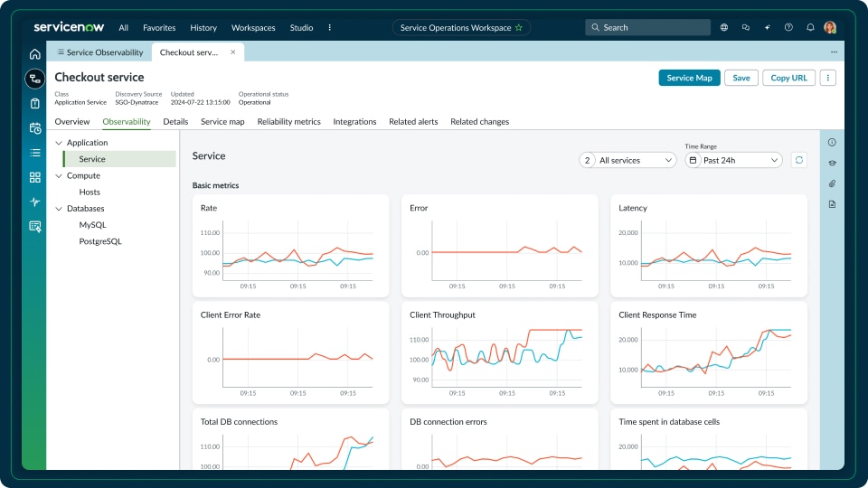The width and height of the screenshot is (868, 488).
Task: Focus the Search field
Action: coord(647,27)
